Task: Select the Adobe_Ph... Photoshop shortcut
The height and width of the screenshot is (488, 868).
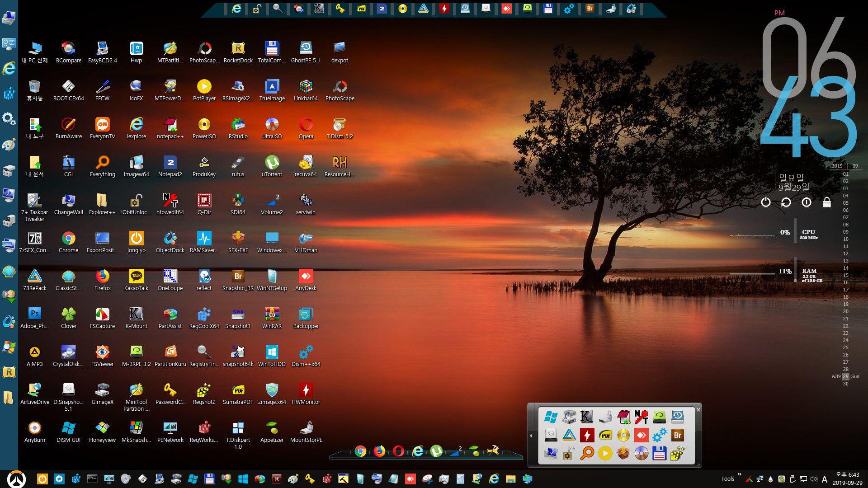Action: point(34,318)
